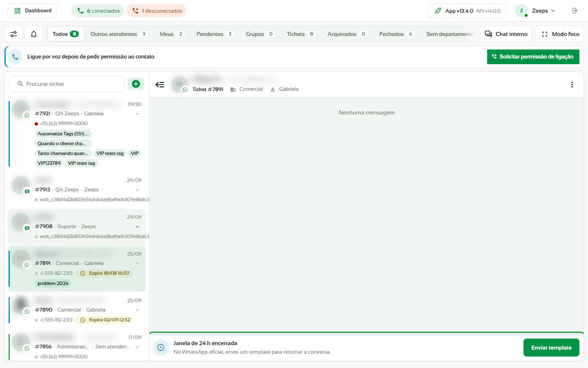Click the clock icon in the 24h window notice
This screenshot has width=588, height=368.
point(161,348)
